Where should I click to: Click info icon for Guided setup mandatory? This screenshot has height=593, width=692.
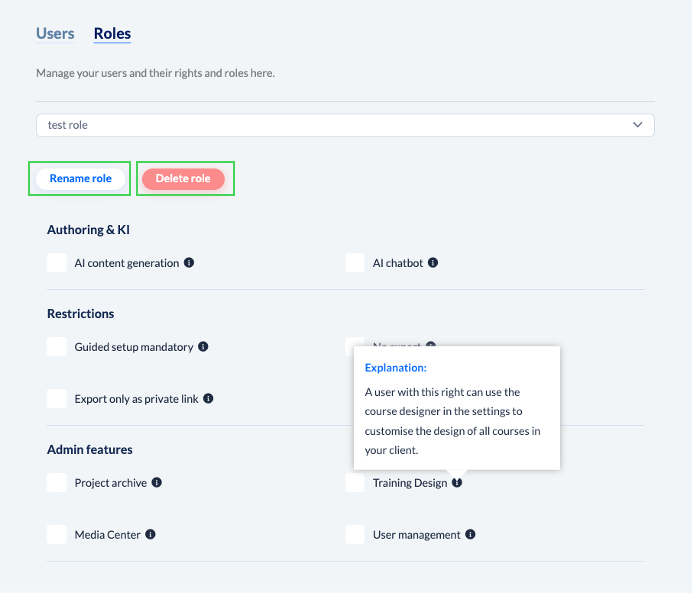(x=203, y=347)
